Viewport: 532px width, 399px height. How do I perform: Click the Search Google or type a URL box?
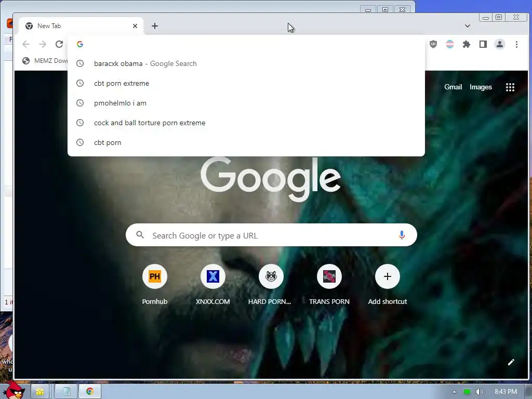click(x=271, y=235)
